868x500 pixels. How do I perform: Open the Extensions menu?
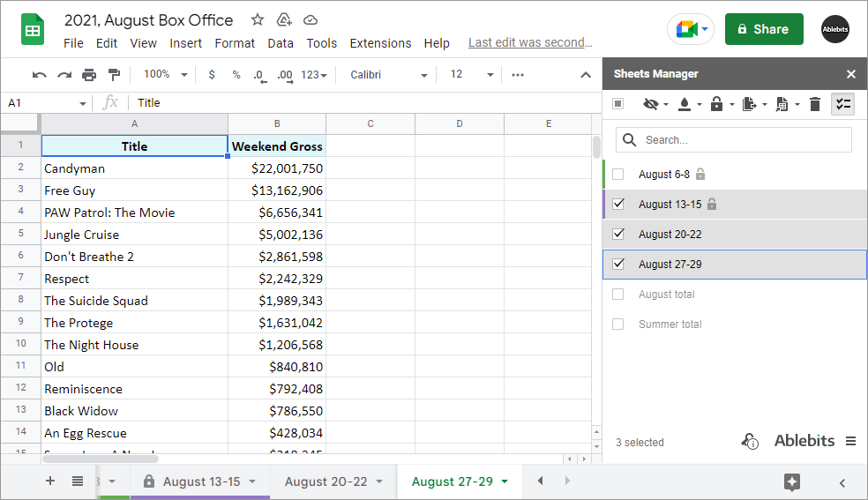(x=380, y=43)
